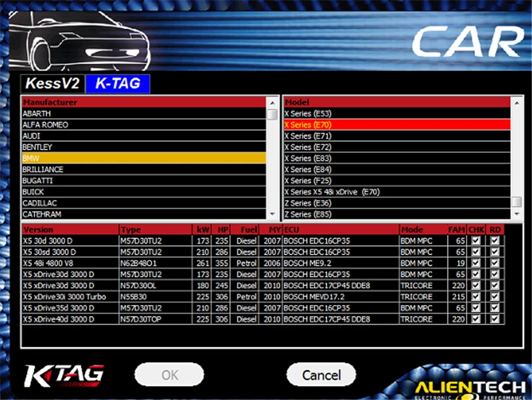
Task: Click the OK button
Action: (170, 375)
